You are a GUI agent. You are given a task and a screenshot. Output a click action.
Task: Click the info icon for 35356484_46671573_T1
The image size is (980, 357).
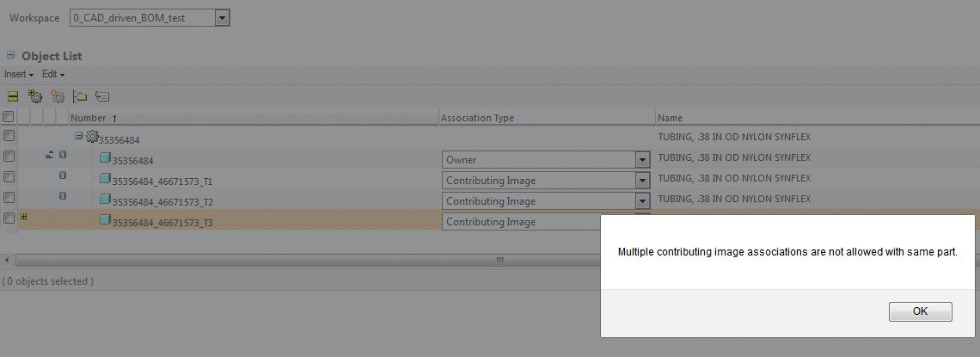63,175
